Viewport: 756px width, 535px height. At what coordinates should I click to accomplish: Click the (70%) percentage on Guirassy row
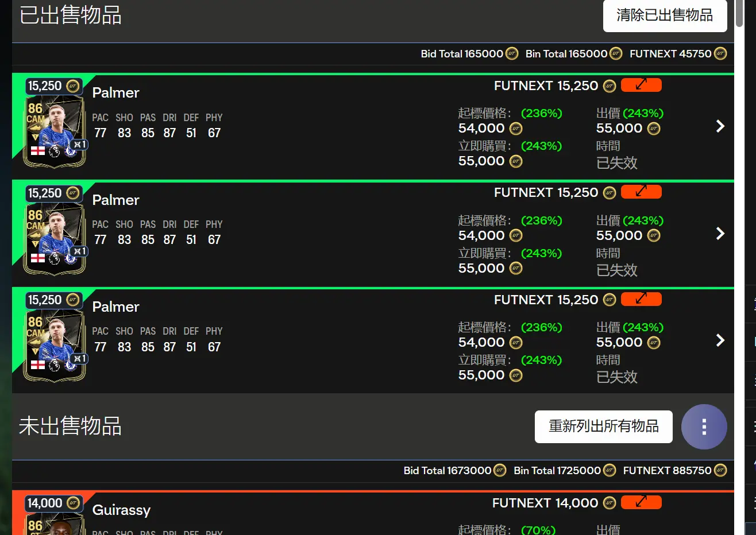tap(538, 530)
